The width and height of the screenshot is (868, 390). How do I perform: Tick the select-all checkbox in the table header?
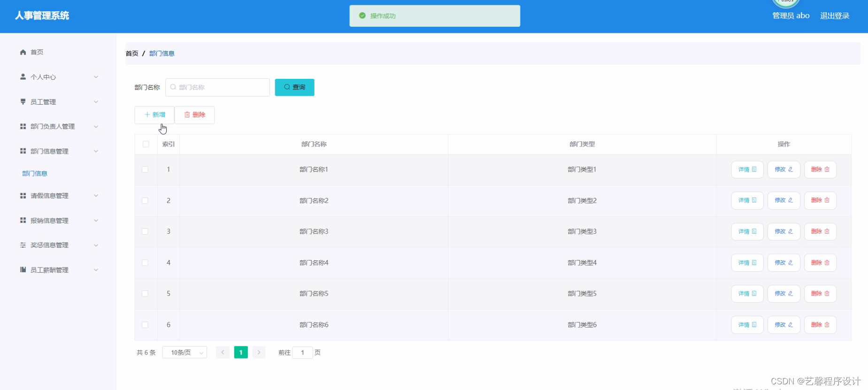pyautogui.click(x=146, y=144)
